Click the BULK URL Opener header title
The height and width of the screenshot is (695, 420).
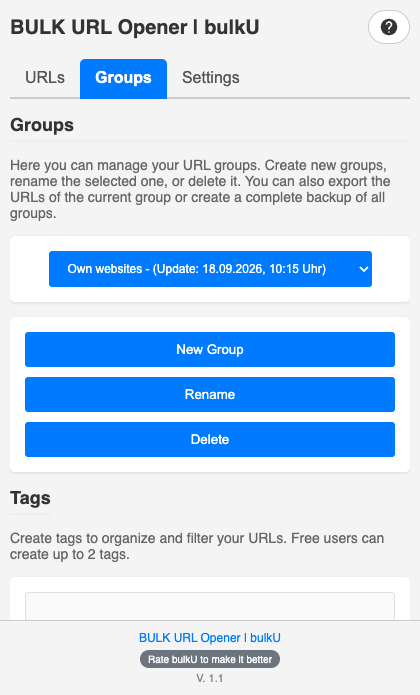point(135,27)
